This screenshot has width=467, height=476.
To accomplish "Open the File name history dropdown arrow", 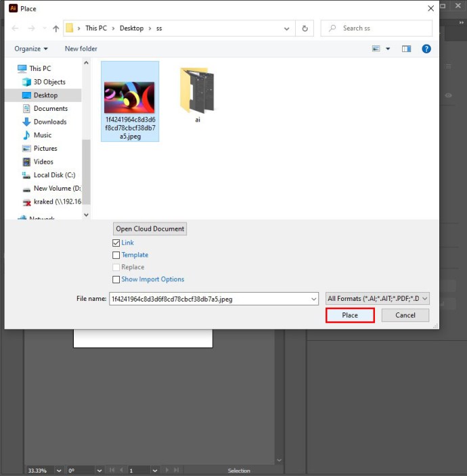I will point(313,298).
